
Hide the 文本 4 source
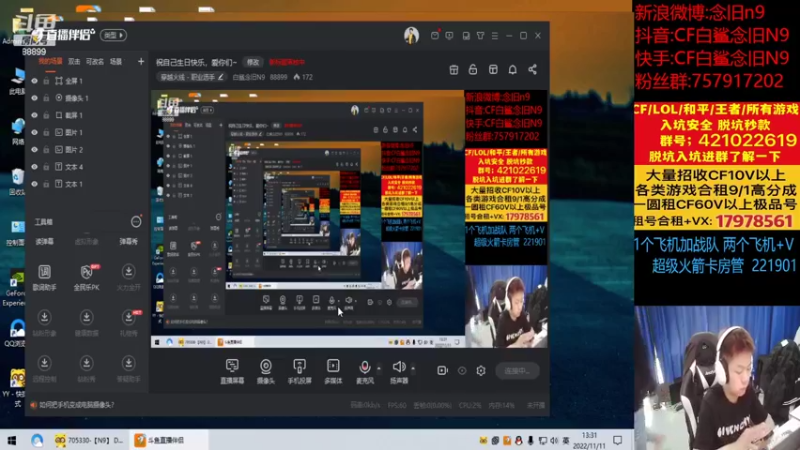click(x=34, y=167)
